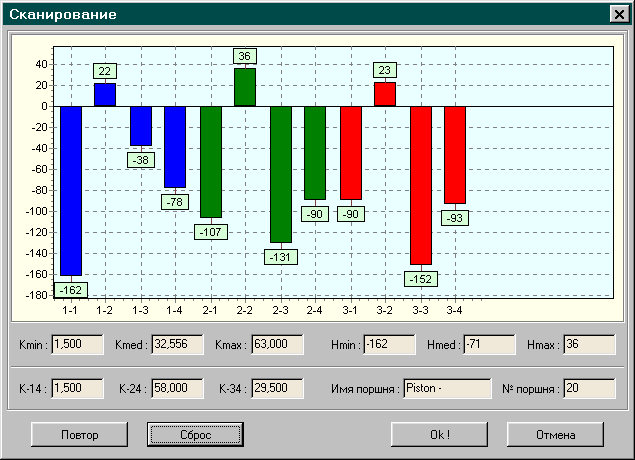Click into the Kmed field showing 32,556
This screenshot has width=635, height=460.
177,345
